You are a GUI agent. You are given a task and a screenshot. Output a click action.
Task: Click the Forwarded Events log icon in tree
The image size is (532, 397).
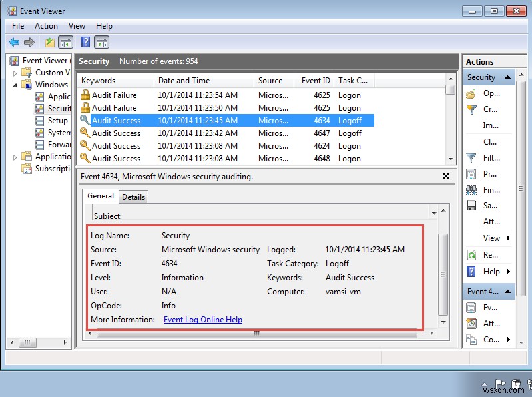coord(39,145)
